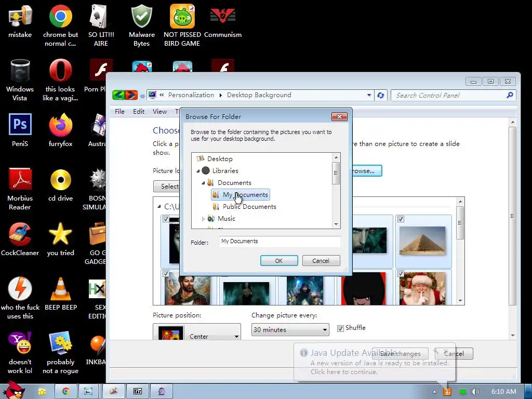Open the volume speaker tray icon
The width and height of the screenshot is (532, 399).
[x=475, y=392]
